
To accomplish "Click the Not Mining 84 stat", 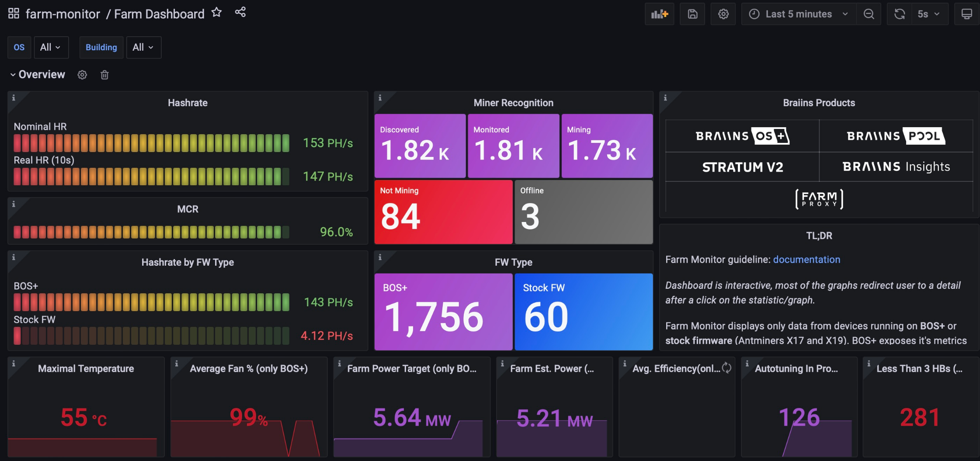I will 444,212.
